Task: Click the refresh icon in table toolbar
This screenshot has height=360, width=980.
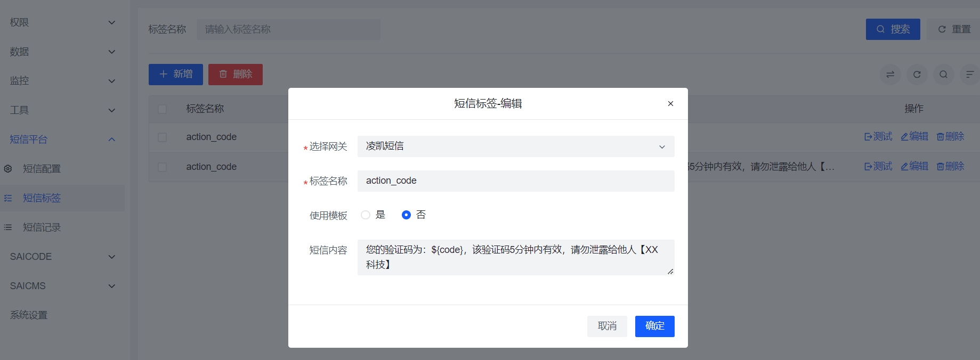Action: tap(917, 75)
